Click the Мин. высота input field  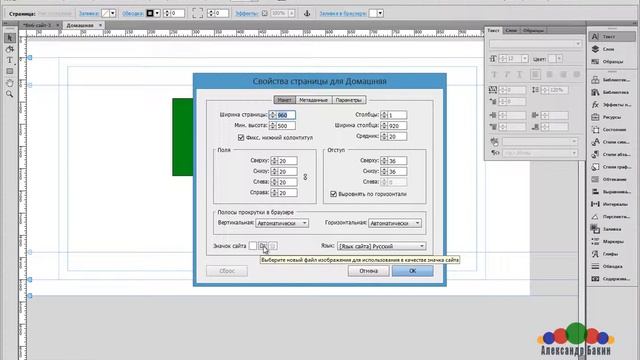286,126
